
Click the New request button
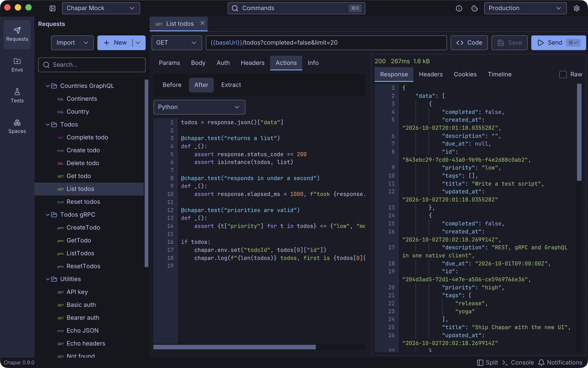click(x=115, y=43)
